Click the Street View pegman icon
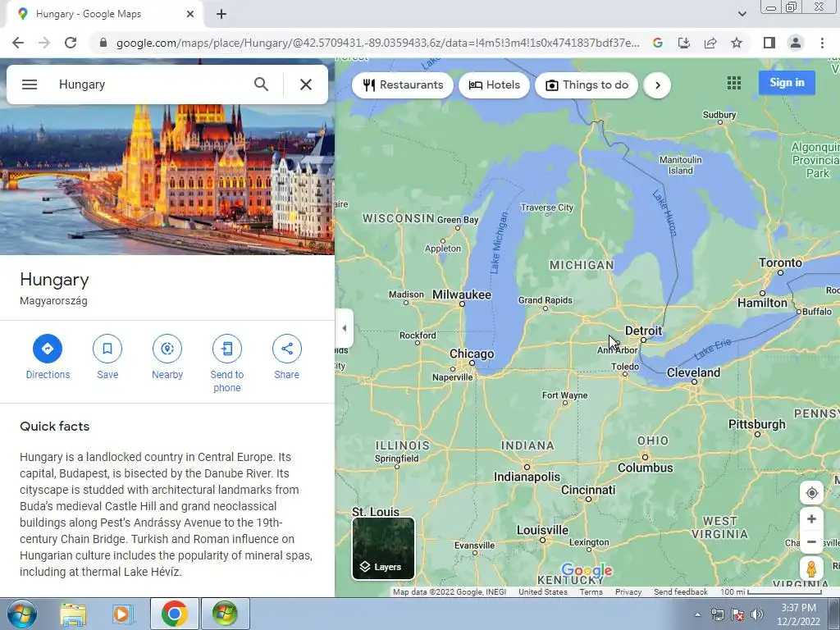840x630 pixels. [811, 568]
